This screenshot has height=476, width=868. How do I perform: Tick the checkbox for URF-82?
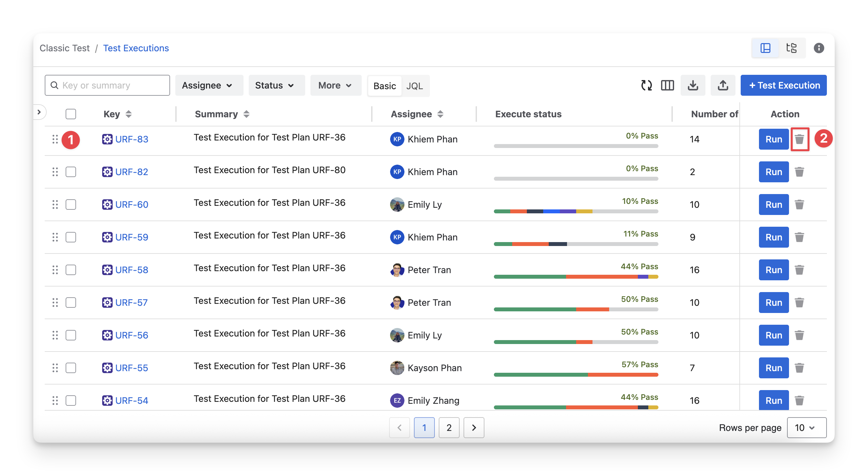pos(71,172)
